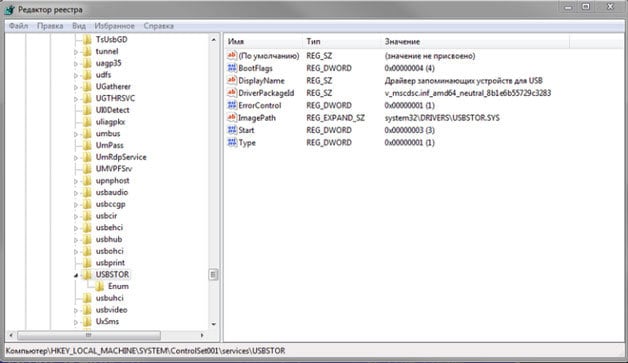Image resolution: width=628 pixels, height=363 pixels.
Task: Select the Type DWORD value icon
Action: click(232, 142)
